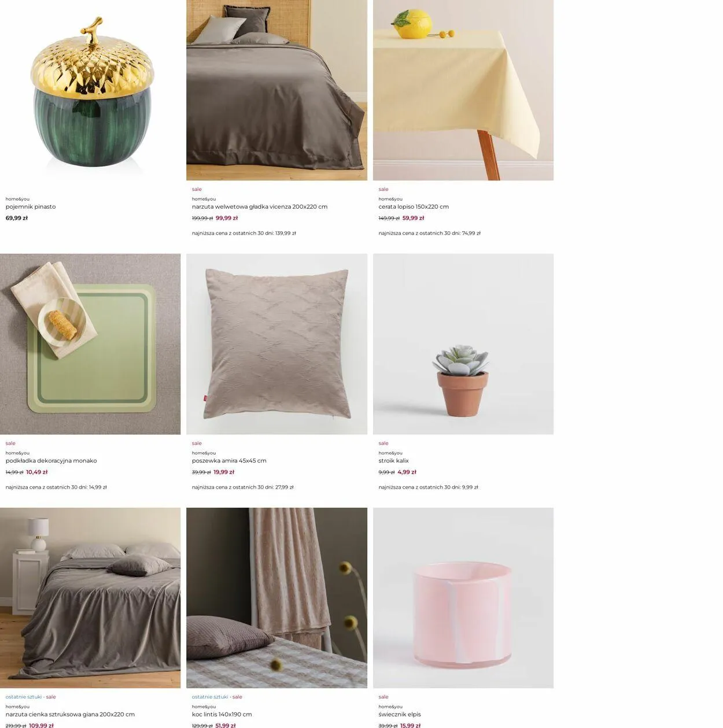View the narzuta giana bedspread photo

click(90, 598)
